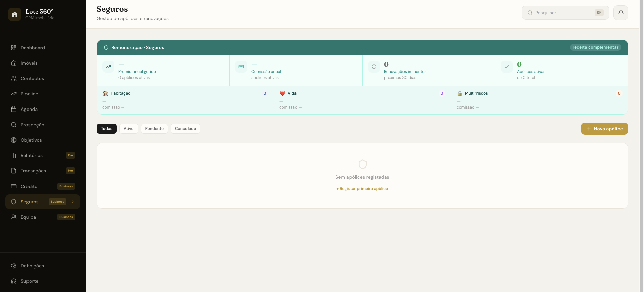Click the Nova apólice button
644x292 pixels.
[x=604, y=129]
